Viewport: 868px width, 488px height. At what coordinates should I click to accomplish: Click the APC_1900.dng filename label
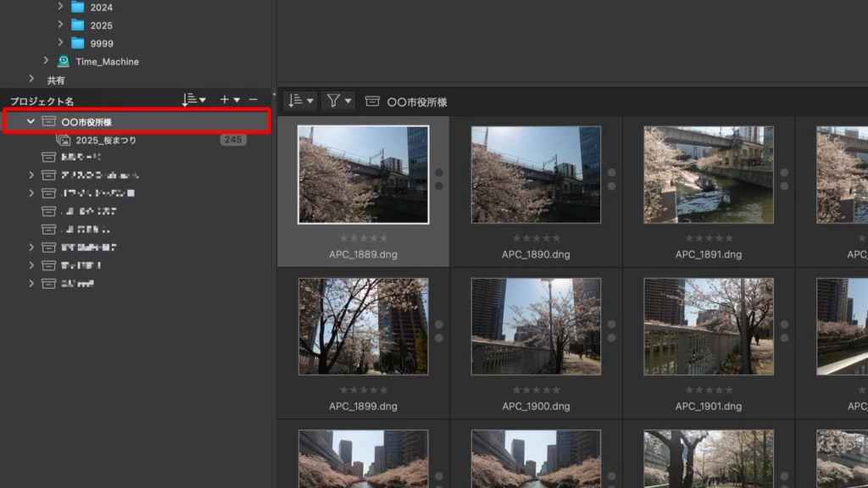tap(536, 407)
